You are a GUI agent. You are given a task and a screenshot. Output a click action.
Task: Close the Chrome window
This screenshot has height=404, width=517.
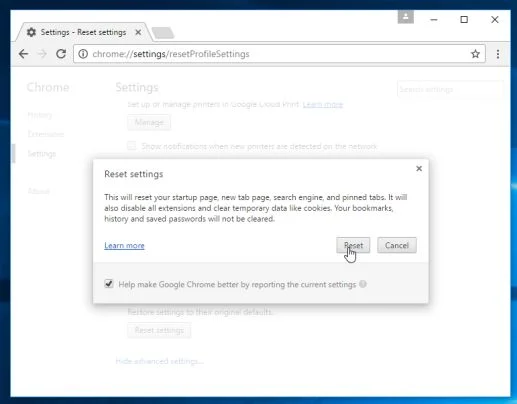[495, 20]
